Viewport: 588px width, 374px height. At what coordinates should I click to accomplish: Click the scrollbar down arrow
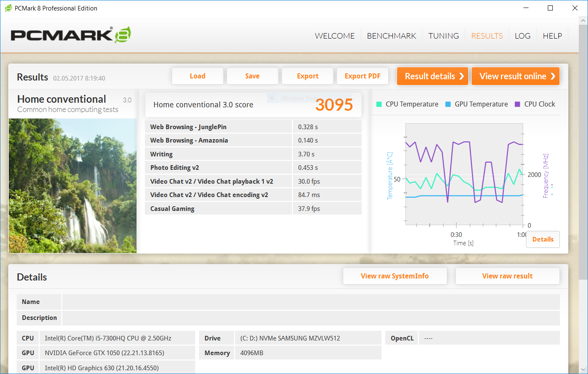click(583, 369)
